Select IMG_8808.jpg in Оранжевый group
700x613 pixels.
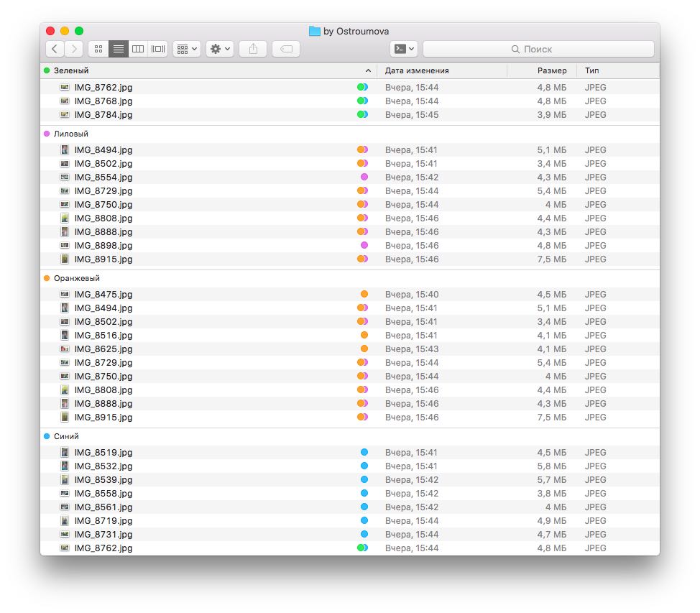tap(103, 390)
